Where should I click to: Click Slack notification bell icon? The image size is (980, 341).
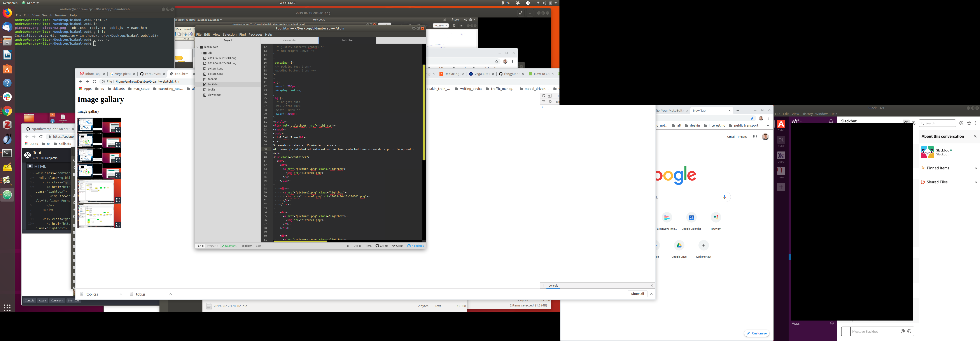tap(831, 121)
